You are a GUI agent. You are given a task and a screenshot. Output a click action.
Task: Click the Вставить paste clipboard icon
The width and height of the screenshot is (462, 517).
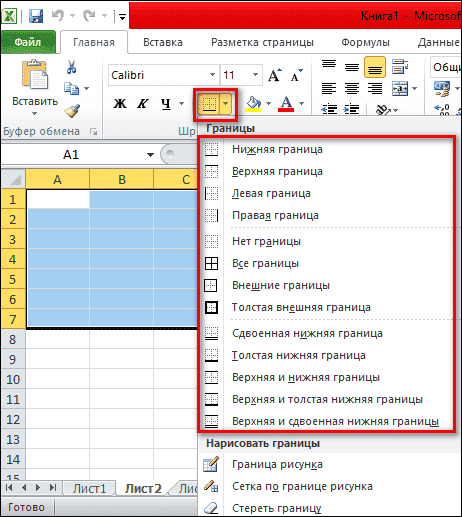pos(35,75)
